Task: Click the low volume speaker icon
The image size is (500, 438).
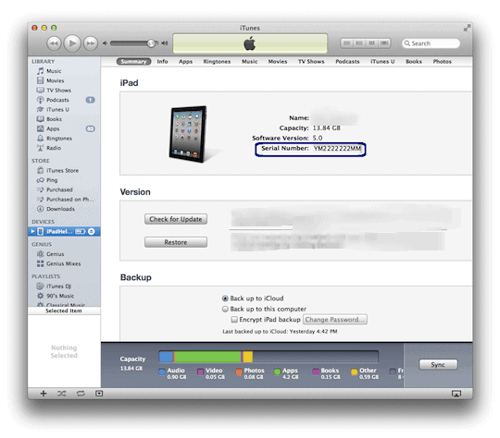Action: click(105, 43)
